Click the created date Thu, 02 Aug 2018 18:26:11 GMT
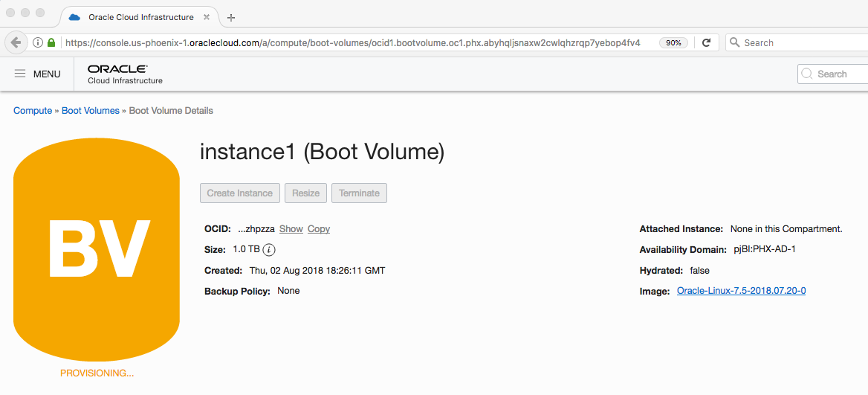Screen dimensions: 868x395 pos(317,271)
